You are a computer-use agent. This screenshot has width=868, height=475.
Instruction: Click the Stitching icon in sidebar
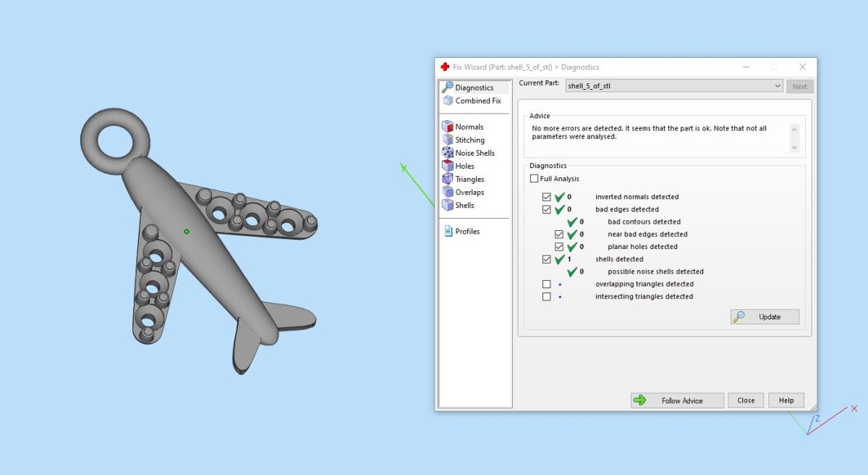tap(448, 140)
